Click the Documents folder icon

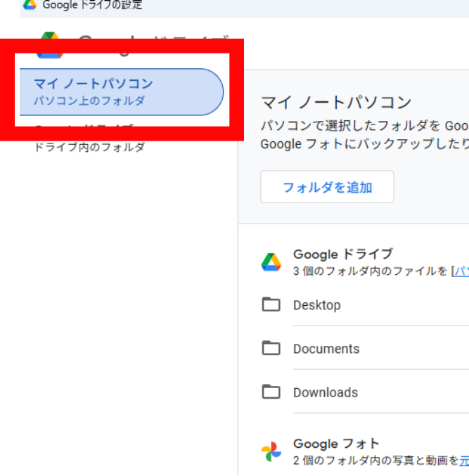pyautogui.click(x=271, y=348)
